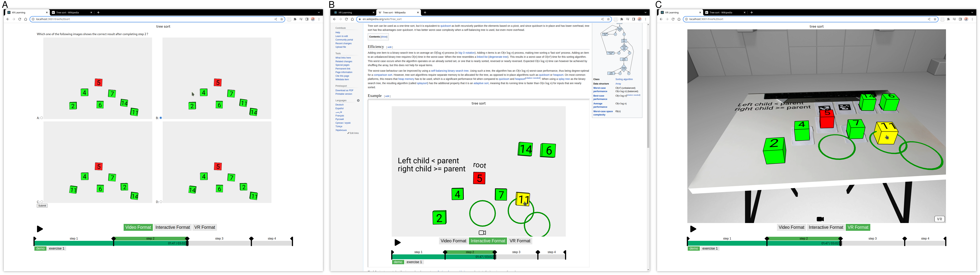Viewport: 980px width, 275px height.
Task: Close the Tree sort tab in window C
Action: coord(744,13)
